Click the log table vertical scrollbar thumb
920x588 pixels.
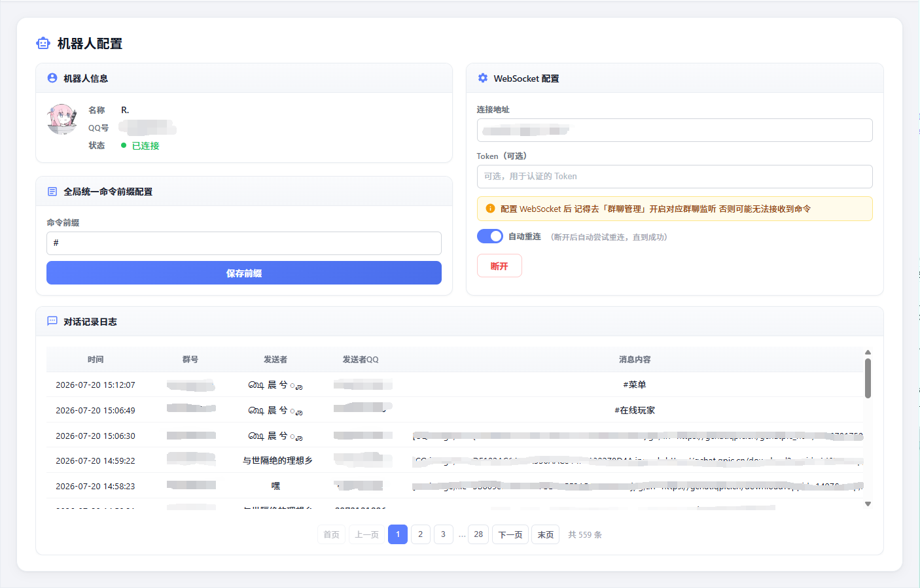click(x=868, y=378)
